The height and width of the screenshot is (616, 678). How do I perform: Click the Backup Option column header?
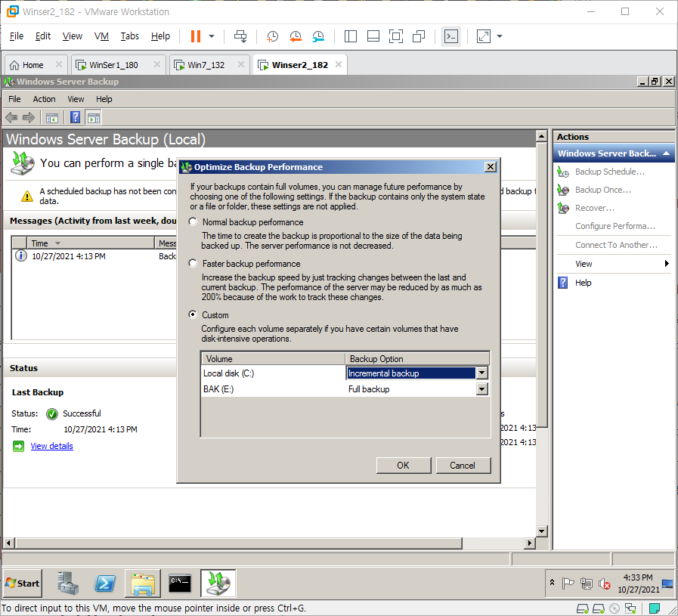click(x=417, y=359)
